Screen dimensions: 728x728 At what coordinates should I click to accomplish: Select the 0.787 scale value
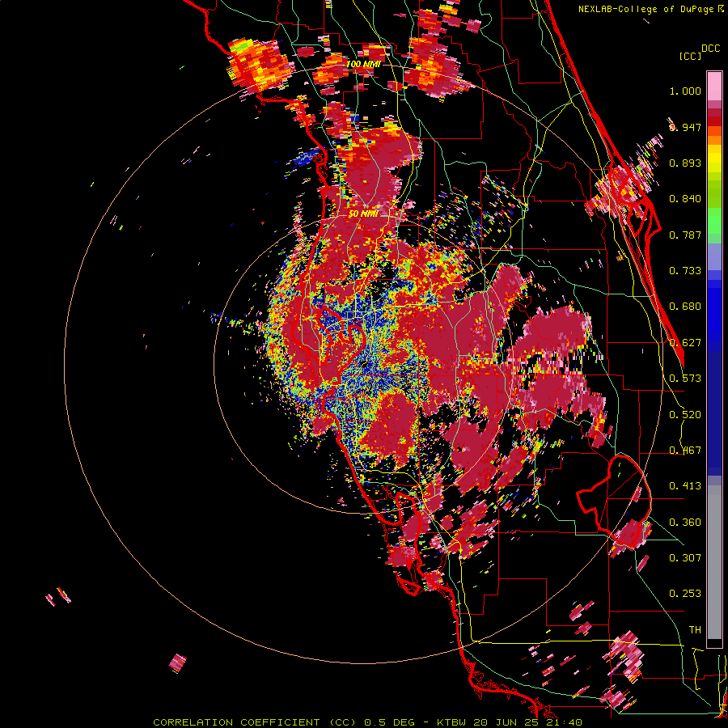(685, 235)
